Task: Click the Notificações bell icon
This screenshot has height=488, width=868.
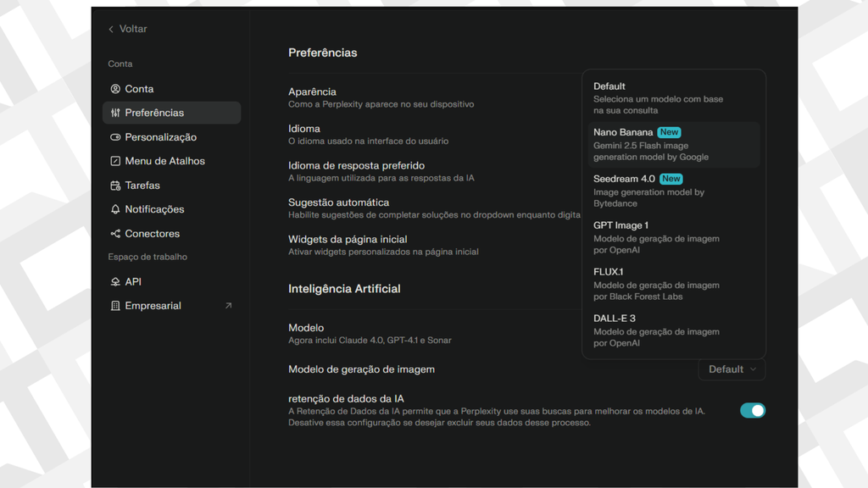Action: click(x=115, y=209)
